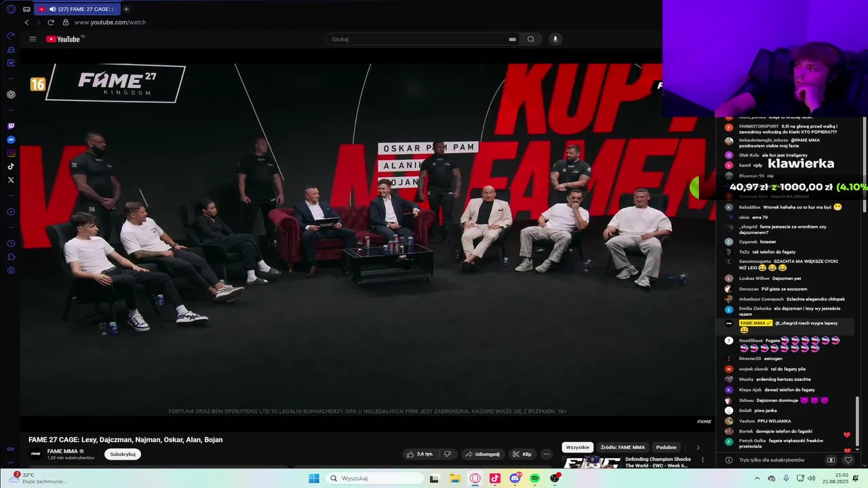Subscribe with the Subskrybuj button
Image resolution: width=868 pixels, height=488 pixels.
point(123,454)
